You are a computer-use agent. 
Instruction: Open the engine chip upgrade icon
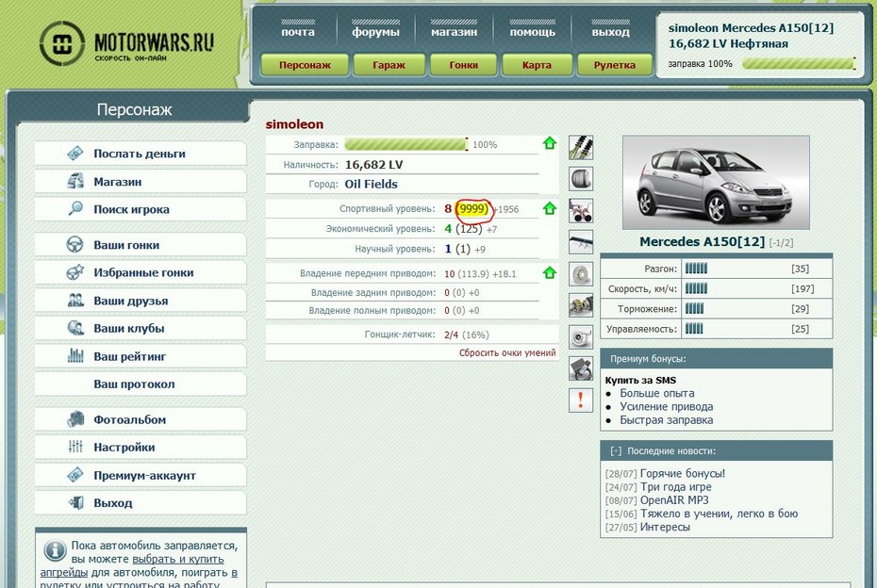tap(581, 368)
